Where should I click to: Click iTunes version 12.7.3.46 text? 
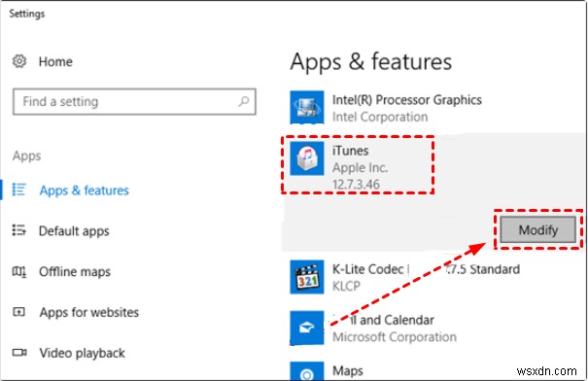point(356,184)
